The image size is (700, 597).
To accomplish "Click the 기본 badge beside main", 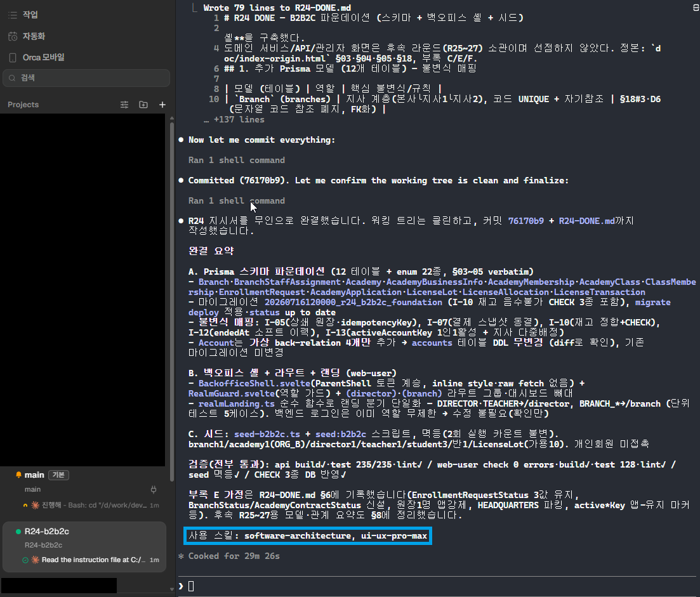I will tap(58, 475).
